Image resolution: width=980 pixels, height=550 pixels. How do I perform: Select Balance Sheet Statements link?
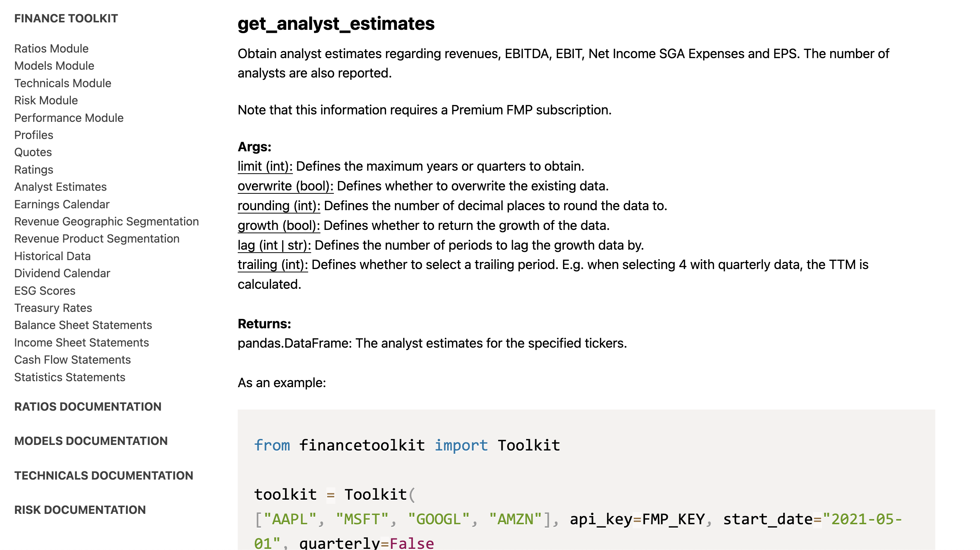(x=83, y=325)
